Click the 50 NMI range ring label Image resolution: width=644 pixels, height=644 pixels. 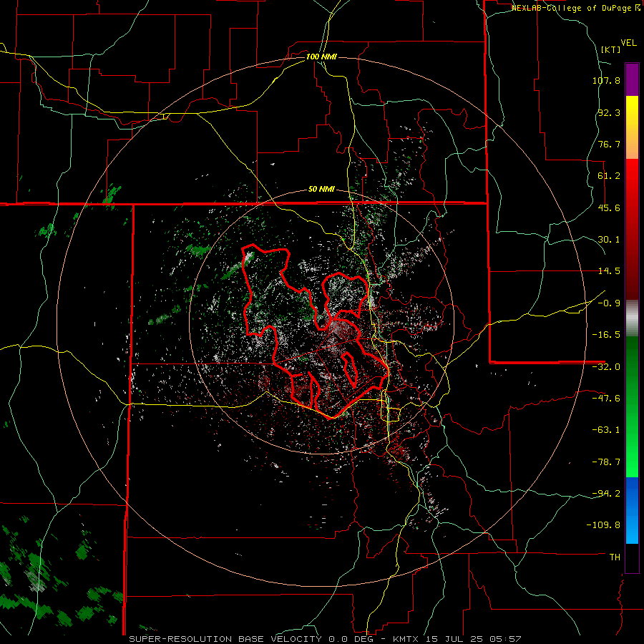coord(321,190)
